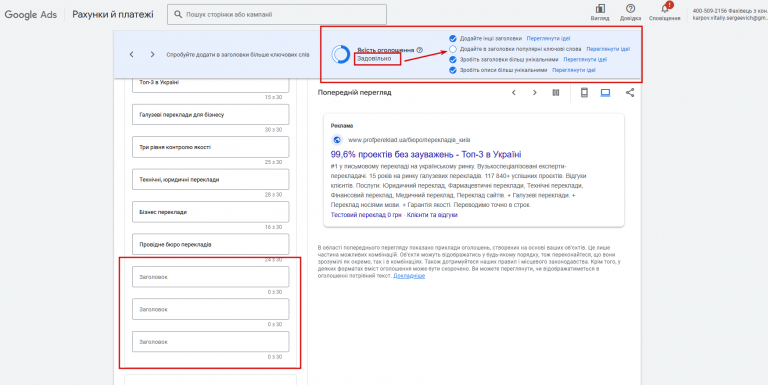This screenshot has height=385, width=768.
Task: Click the unchecked popular keywords circle
Action: click(x=453, y=49)
